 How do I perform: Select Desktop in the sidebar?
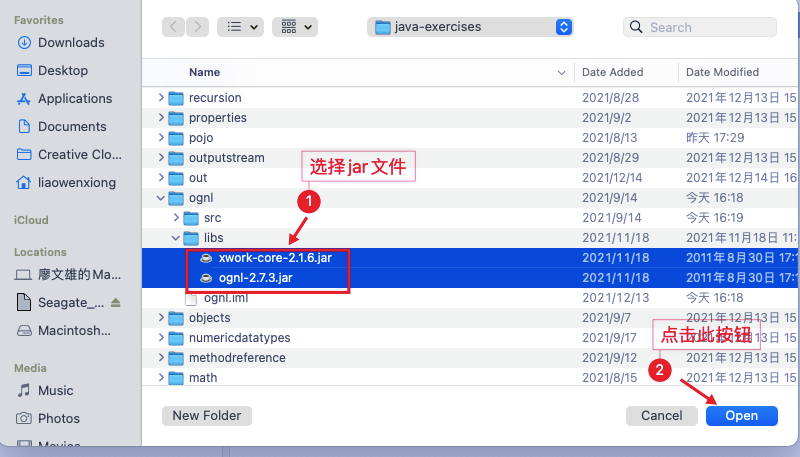pyautogui.click(x=53, y=70)
